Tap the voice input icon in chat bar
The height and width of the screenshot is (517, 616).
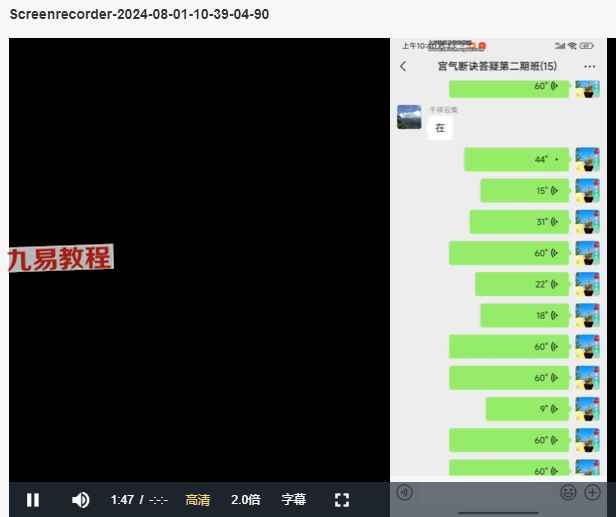[x=405, y=492]
